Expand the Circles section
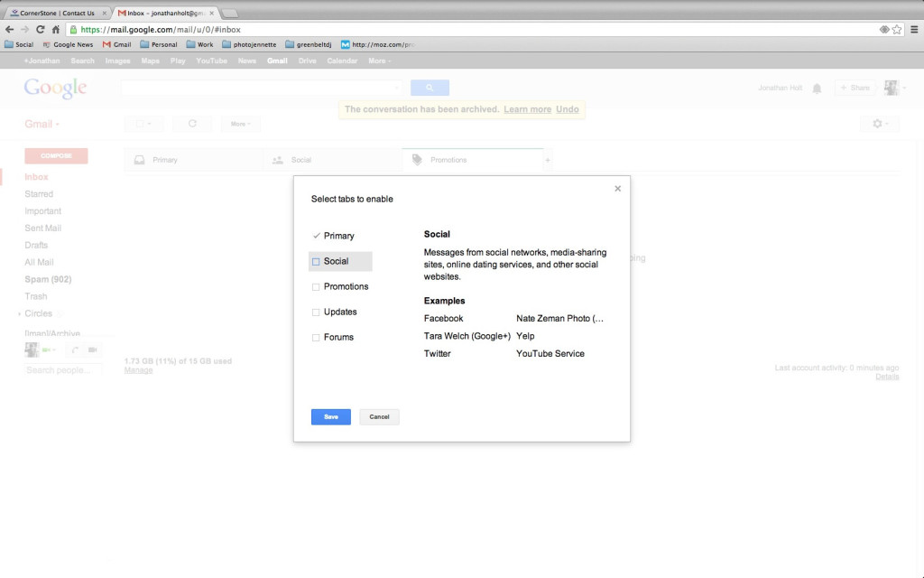 click(20, 313)
